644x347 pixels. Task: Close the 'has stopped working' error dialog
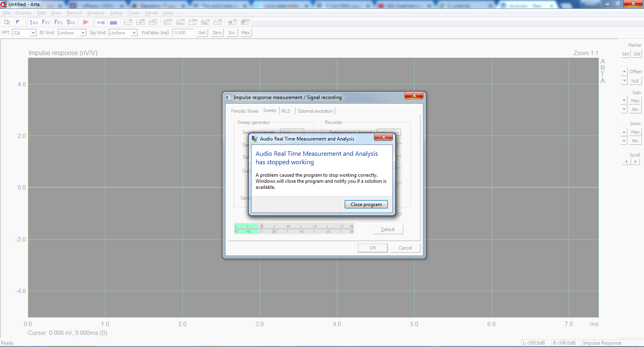pyautogui.click(x=384, y=137)
